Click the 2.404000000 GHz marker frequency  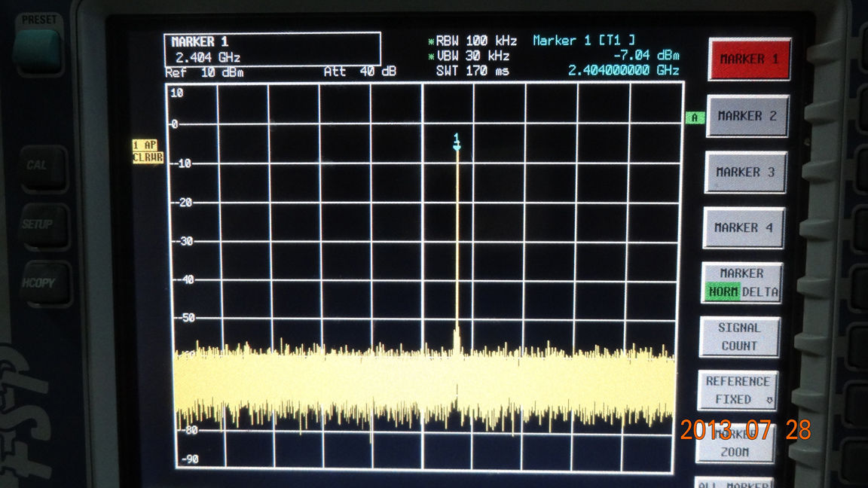click(623, 70)
